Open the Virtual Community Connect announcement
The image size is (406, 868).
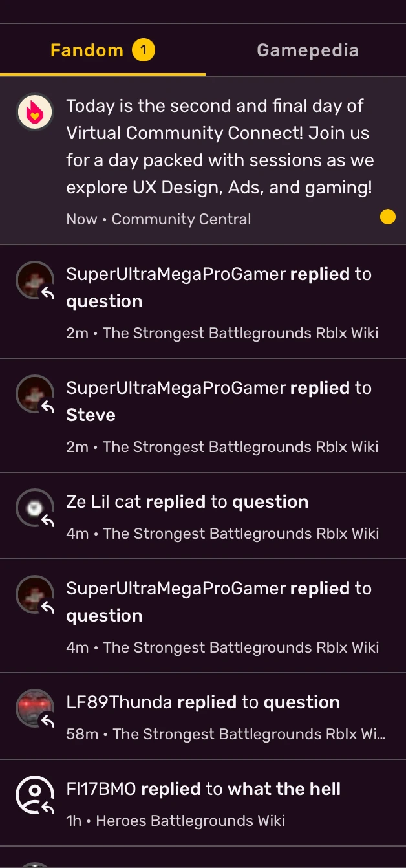219,147
